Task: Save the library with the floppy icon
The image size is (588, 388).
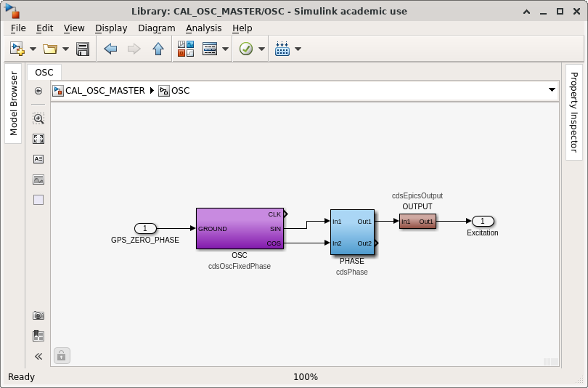Action: click(83, 49)
